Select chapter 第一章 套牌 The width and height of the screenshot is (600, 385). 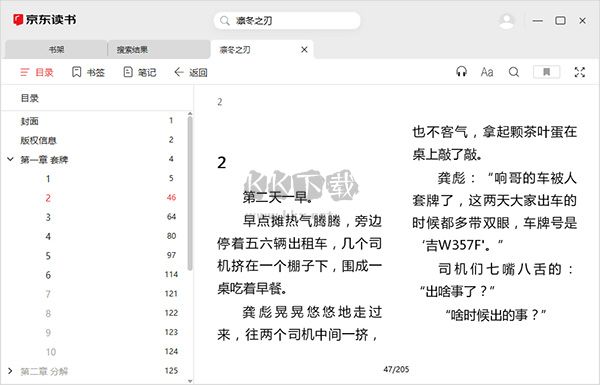coord(96,159)
